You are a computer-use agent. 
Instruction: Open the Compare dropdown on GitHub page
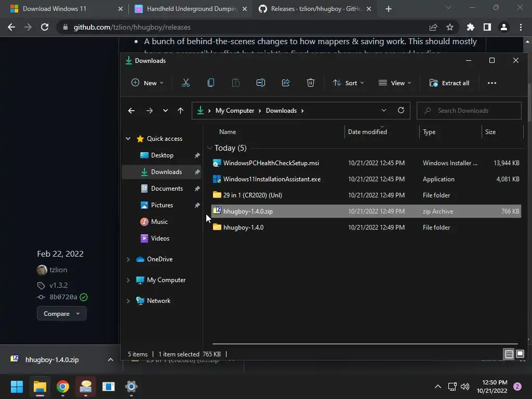(x=61, y=313)
